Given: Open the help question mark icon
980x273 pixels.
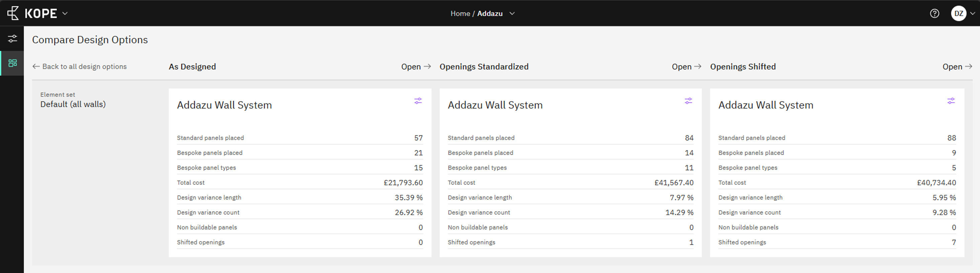Looking at the screenshot, I should coord(934,13).
